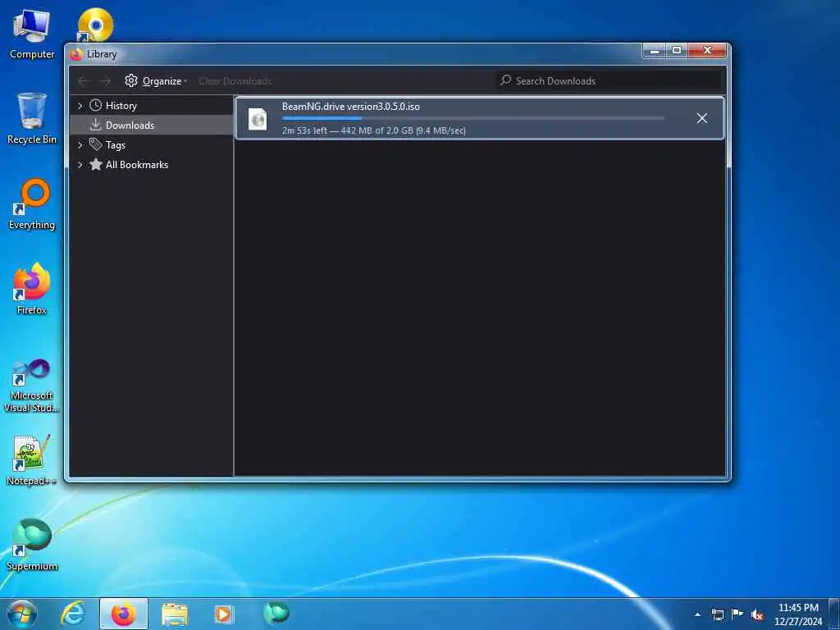Click the muted volume tray icon

[x=757, y=615]
